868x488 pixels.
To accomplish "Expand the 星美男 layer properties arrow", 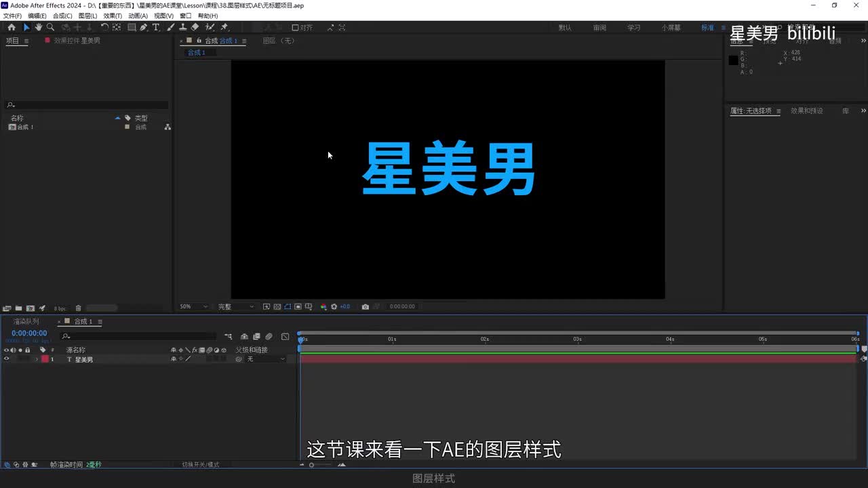I will tap(37, 359).
